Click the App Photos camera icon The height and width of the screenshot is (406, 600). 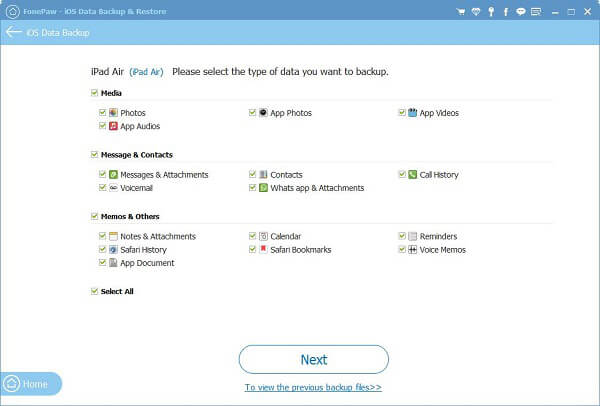(263, 113)
